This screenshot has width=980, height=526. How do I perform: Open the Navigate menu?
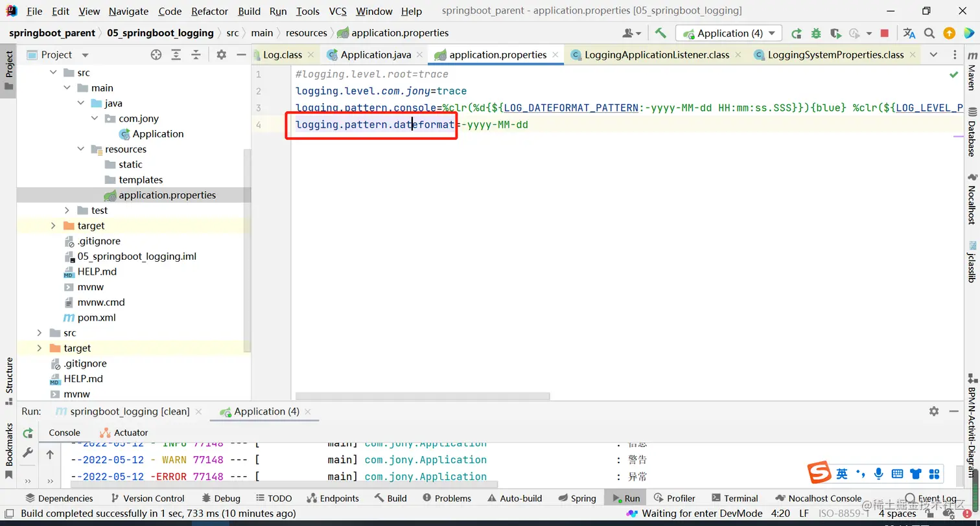pos(128,11)
